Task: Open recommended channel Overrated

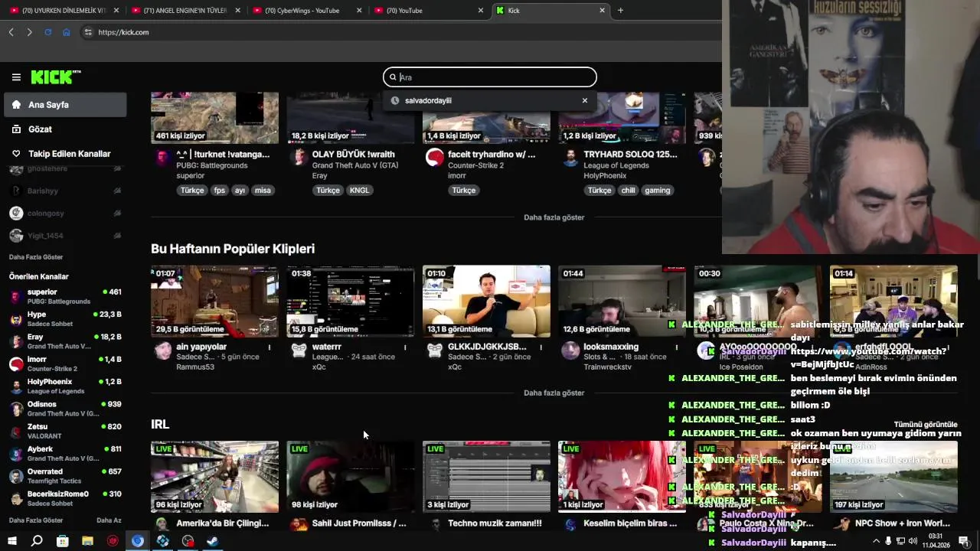Action: pos(65,476)
